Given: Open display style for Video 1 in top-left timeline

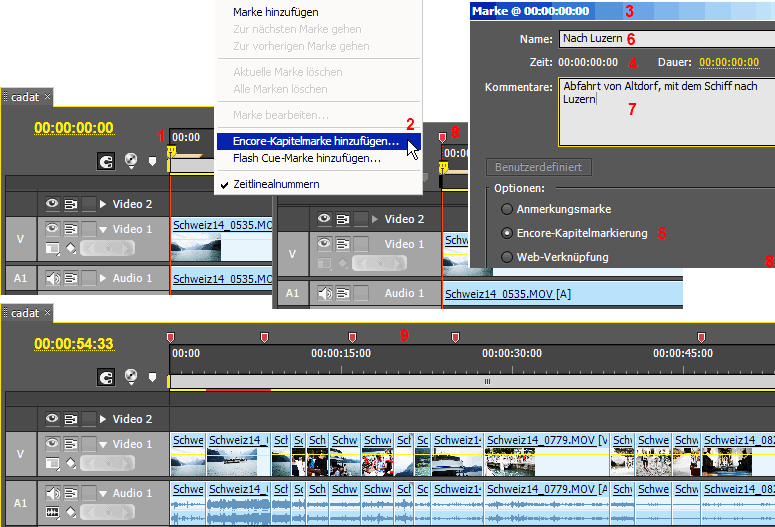Looking at the screenshot, I should pyautogui.click(x=52, y=248).
